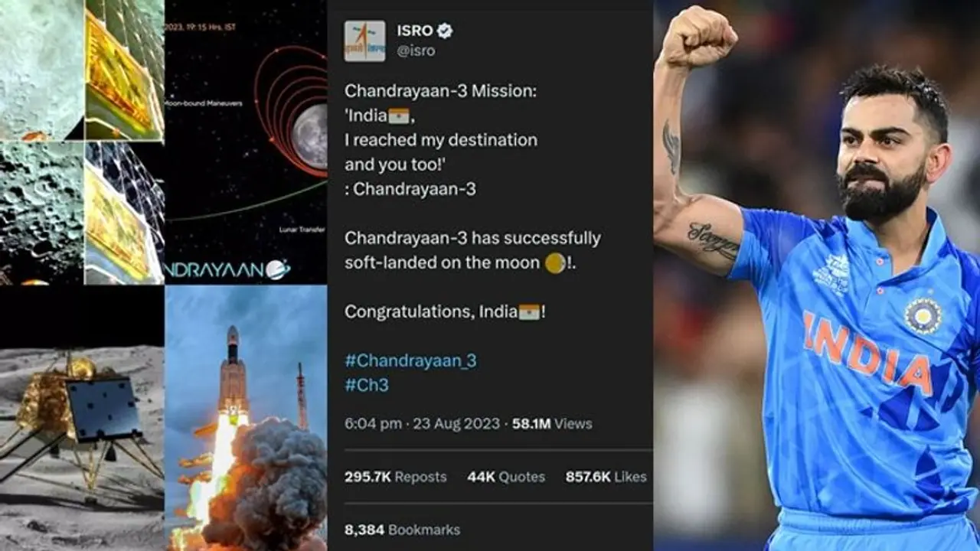Click the ISRO display name
The image size is (980, 551).
(x=415, y=31)
